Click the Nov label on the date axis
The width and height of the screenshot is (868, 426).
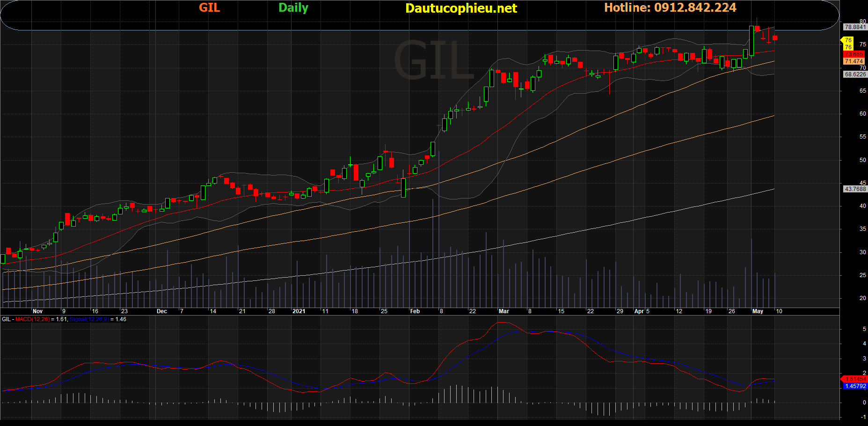click(38, 311)
